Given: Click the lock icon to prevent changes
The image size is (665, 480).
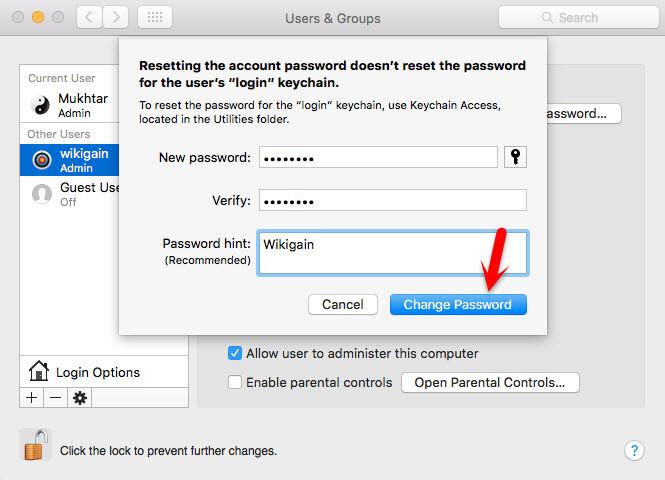Looking at the screenshot, I should [x=35, y=445].
